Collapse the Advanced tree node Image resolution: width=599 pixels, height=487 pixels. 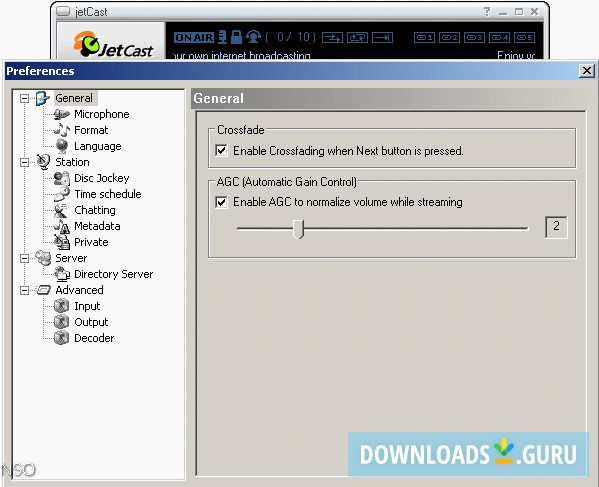(x=24, y=291)
